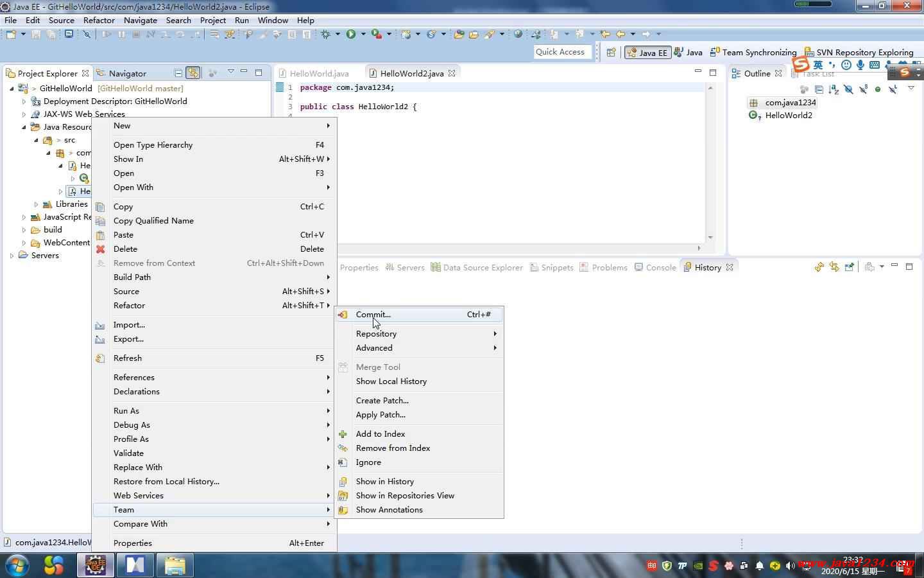Open SVN Repository Exploring perspective
The height and width of the screenshot is (578, 924).
[859, 53]
